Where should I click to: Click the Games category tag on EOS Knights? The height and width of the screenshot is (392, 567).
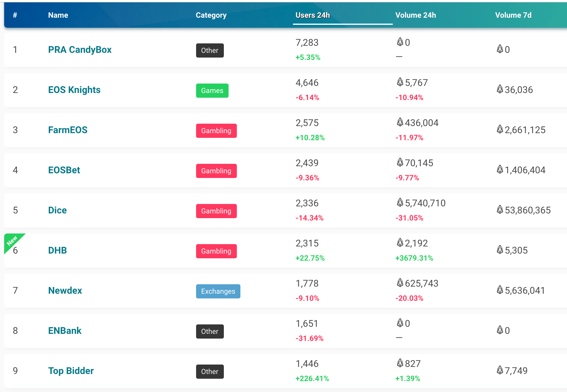[x=212, y=91]
